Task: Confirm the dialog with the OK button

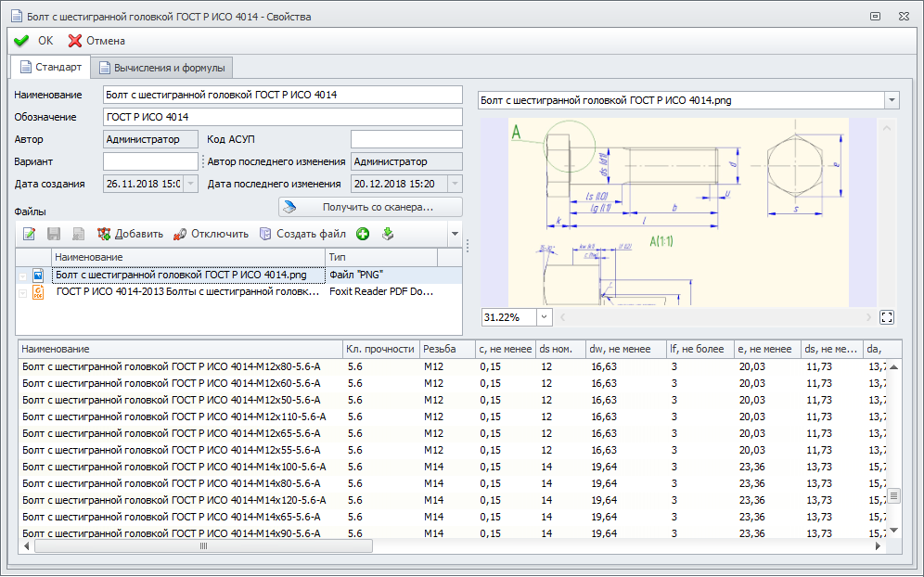Action: click(34, 41)
